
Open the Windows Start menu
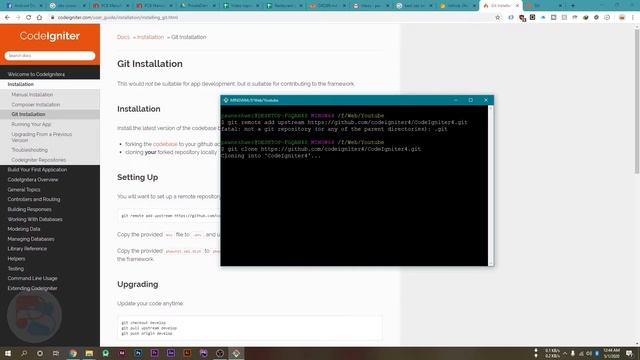click(8, 353)
